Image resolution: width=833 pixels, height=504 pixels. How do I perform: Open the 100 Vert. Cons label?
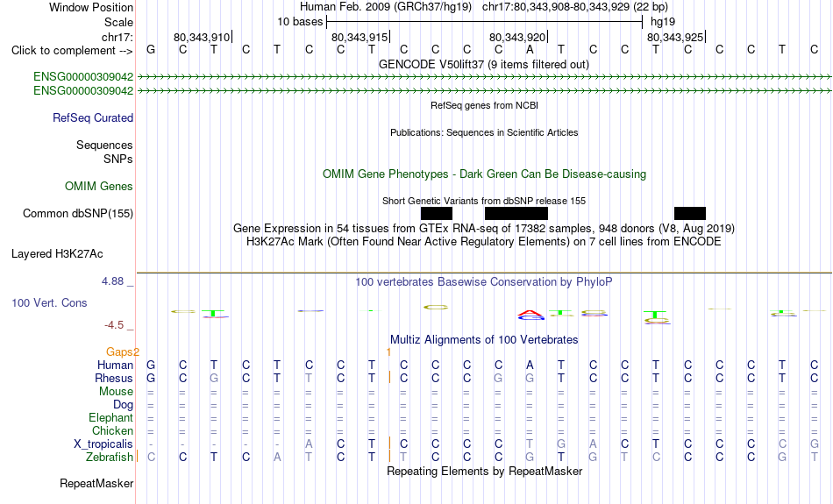[x=49, y=302]
